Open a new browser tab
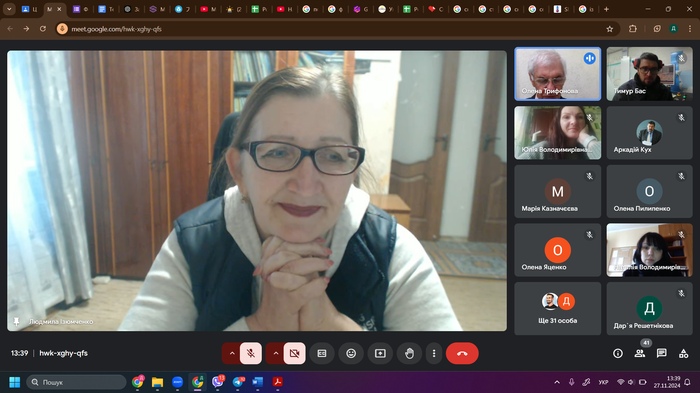The height and width of the screenshot is (393, 700). [606, 9]
